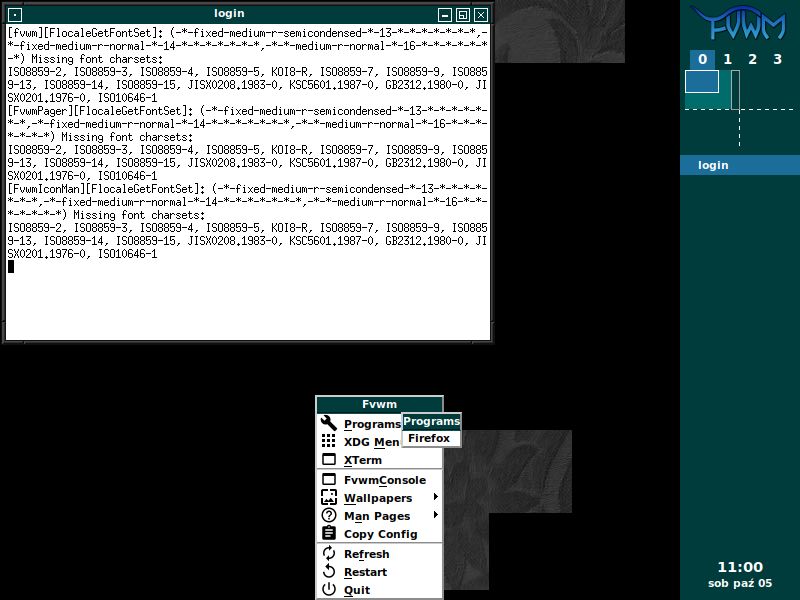Click the window icon next to FvwmConsole

[329, 479]
